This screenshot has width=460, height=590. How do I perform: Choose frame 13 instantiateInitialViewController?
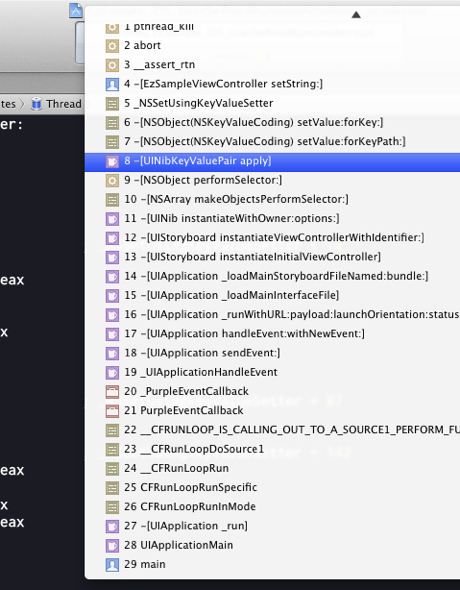[x=272, y=257]
